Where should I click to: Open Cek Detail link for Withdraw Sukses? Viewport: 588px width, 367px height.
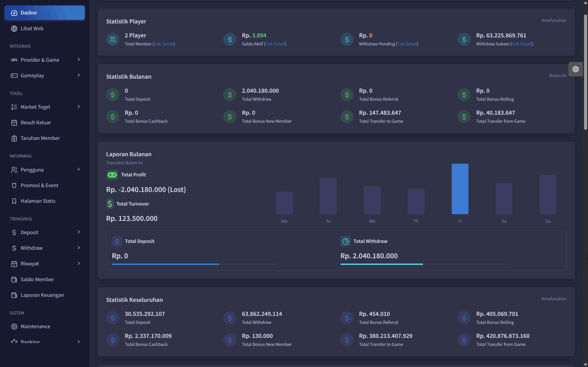[x=522, y=44]
